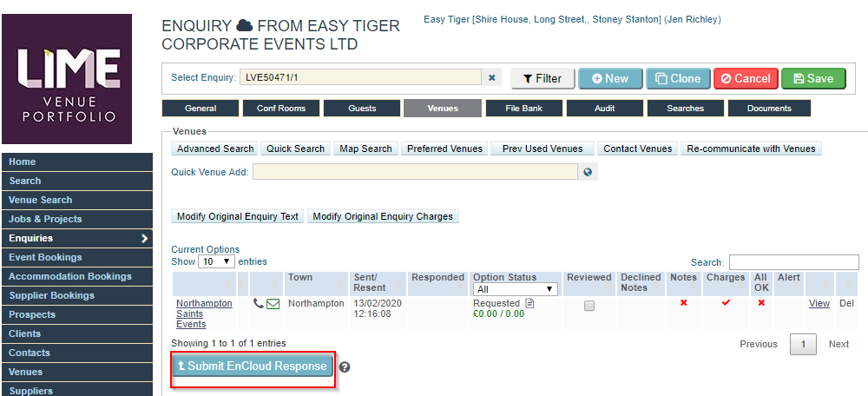This screenshot has width=868, height=396.
Task: Click the View link in the venue row
Action: (819, 303)
